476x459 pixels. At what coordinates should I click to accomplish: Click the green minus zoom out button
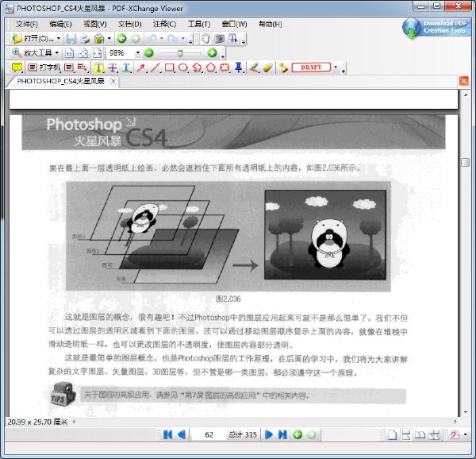(x=149, y=53)
